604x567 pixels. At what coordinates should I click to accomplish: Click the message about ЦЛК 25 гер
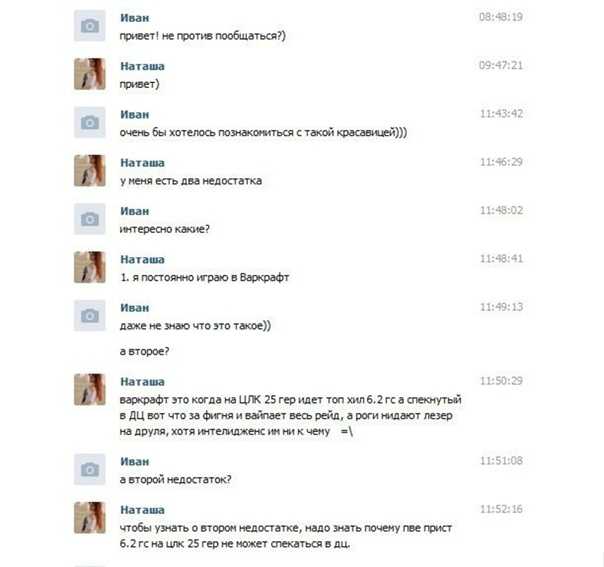point(290,416)
